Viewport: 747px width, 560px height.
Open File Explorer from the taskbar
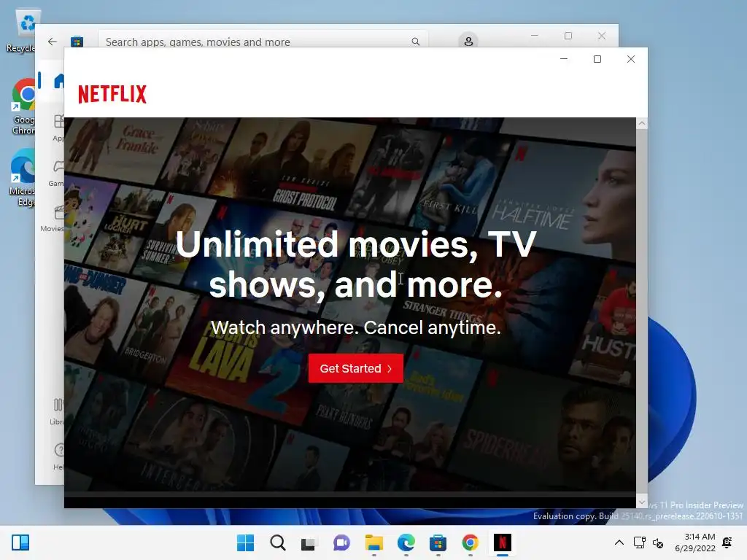point(374,542)
